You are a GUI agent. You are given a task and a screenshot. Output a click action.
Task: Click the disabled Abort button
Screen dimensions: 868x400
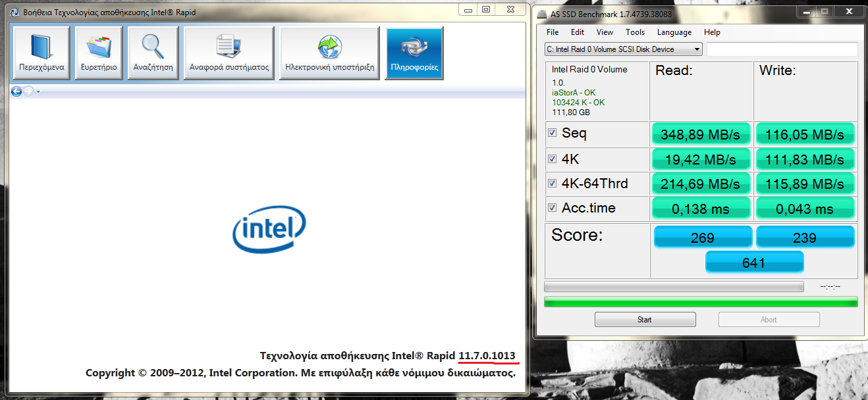click(769, 320)
